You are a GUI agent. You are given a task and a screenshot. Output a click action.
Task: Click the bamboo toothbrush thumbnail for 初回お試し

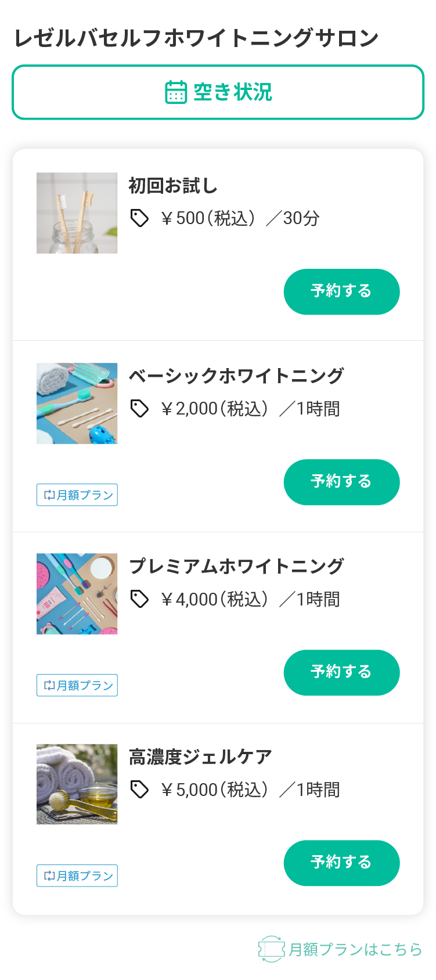(77, 213)
